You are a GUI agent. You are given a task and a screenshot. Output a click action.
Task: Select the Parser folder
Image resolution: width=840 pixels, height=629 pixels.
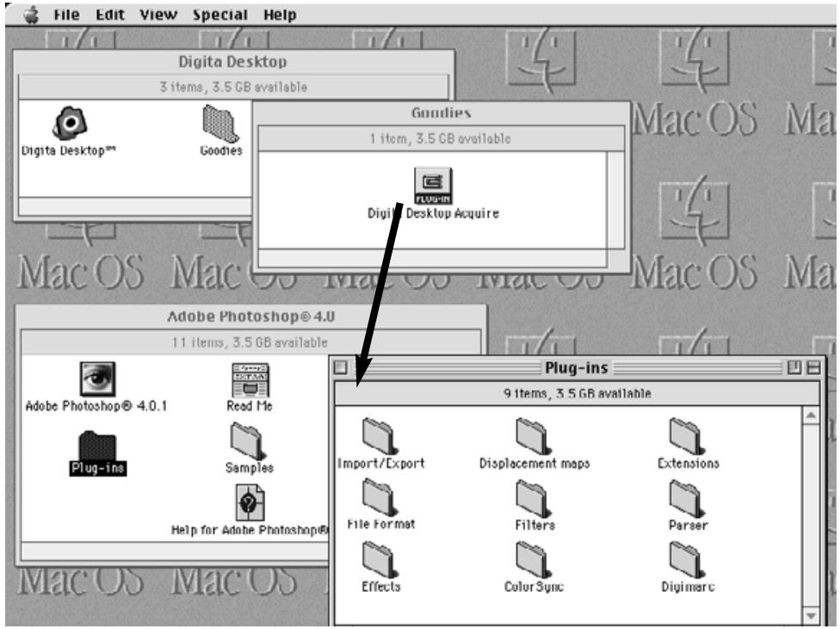(x=688, y=499)
